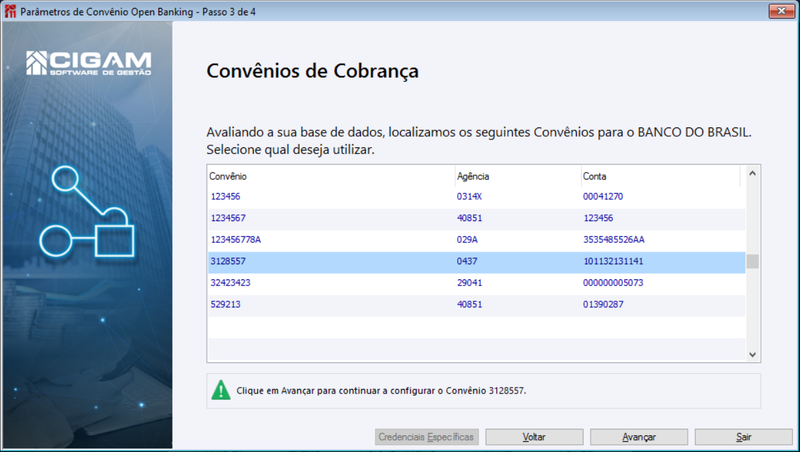Select convênio row 32423423
This screenshot has width=800, height=452.
click(x=477, y=283)
